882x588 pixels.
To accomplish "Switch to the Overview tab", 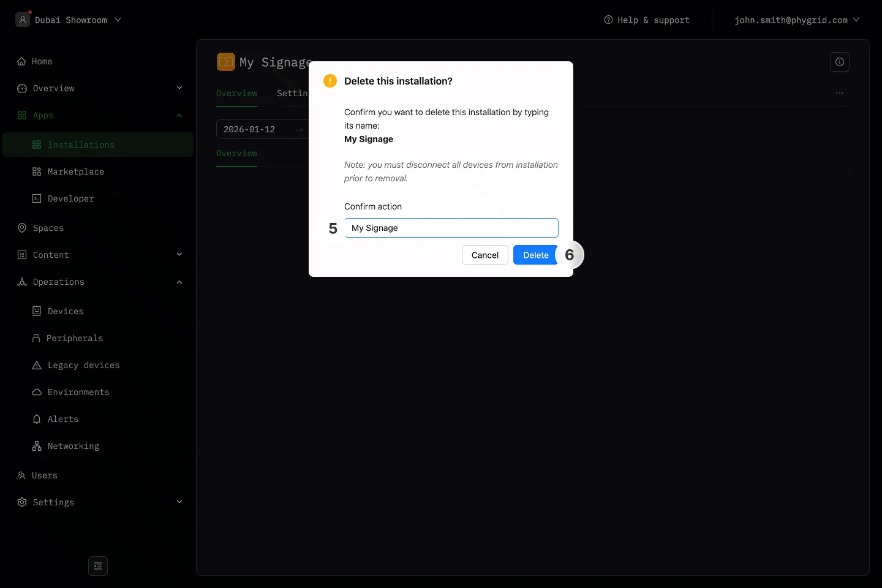I will [x=237, y=93].
